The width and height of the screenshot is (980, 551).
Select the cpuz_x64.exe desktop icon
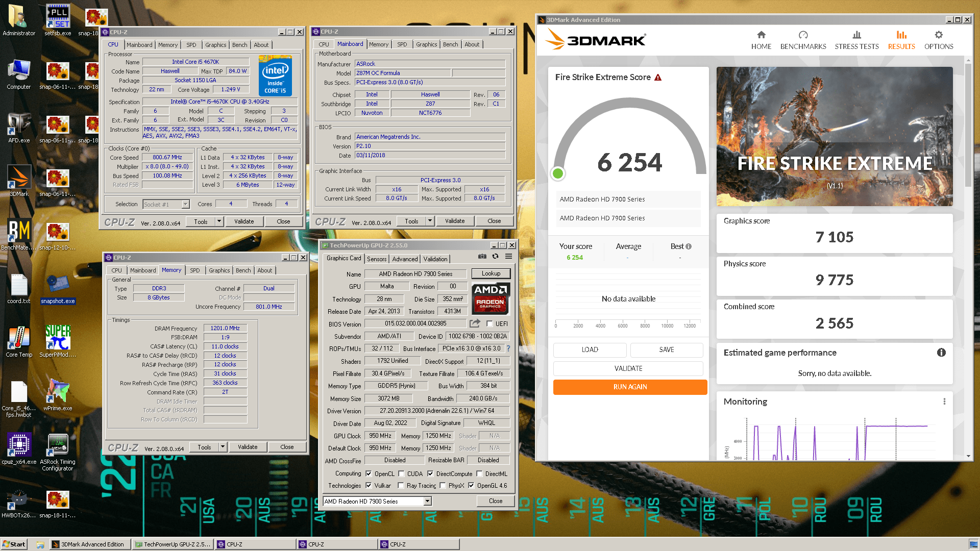pos(19,449)
